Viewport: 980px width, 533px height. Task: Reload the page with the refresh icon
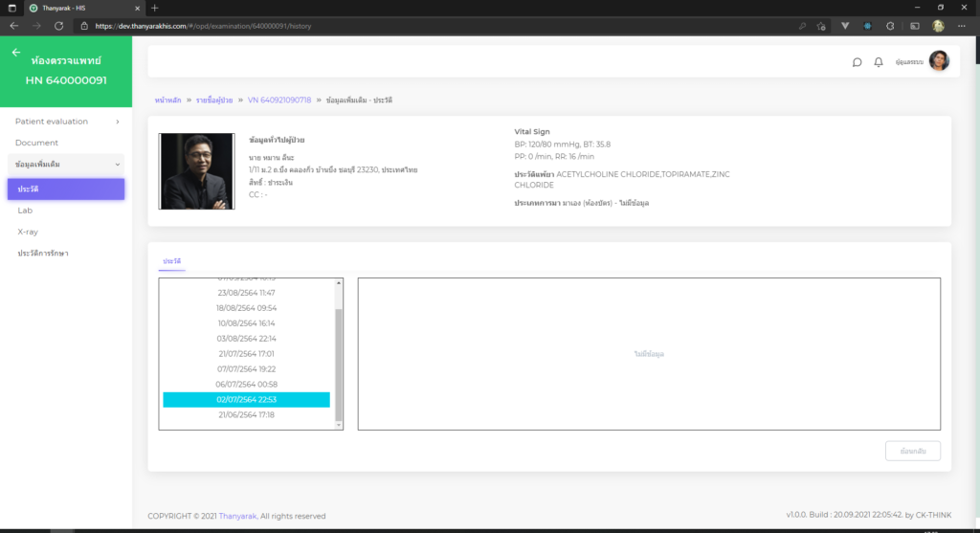(x=59, y=26)
